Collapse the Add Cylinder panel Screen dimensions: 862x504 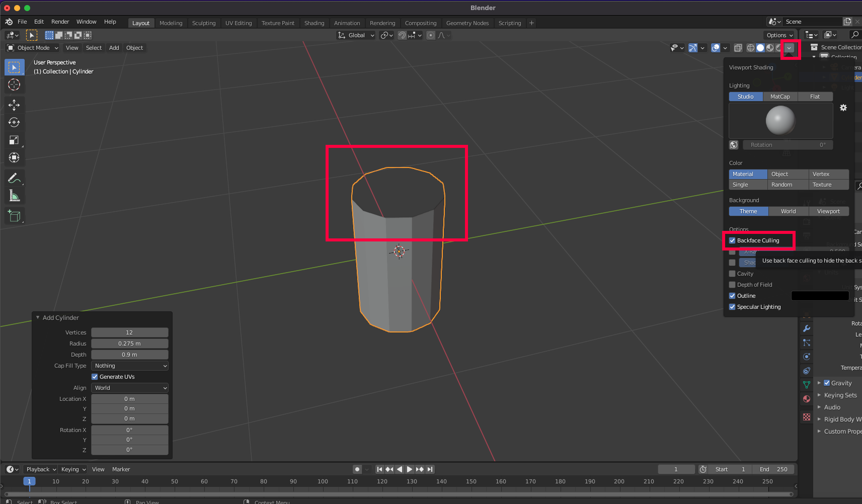pos(38,317)
